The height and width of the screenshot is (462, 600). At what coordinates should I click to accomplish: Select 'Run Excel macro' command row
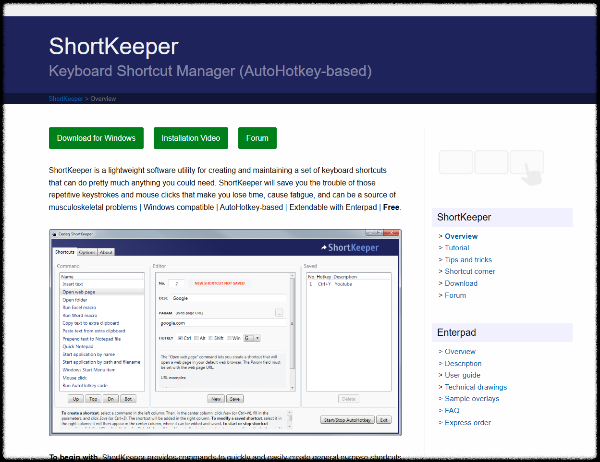pyautogui.click(x=102, y=308)
